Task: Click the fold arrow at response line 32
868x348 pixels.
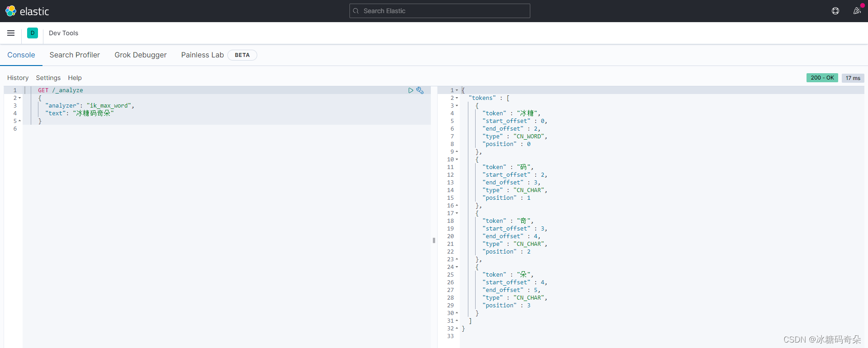Action: (457, 329)
